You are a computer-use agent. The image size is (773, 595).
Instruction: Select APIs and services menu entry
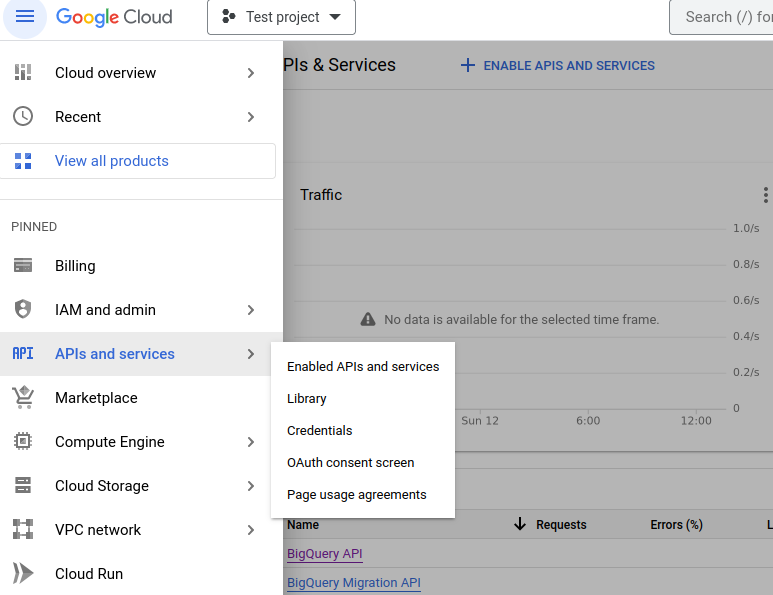(141, 354)
